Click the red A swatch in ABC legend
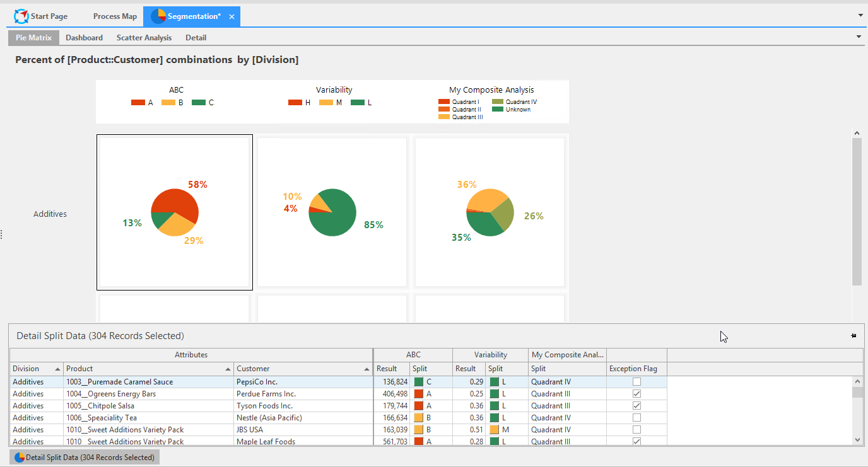The image size is (868, 467). [x=138, y=102]
